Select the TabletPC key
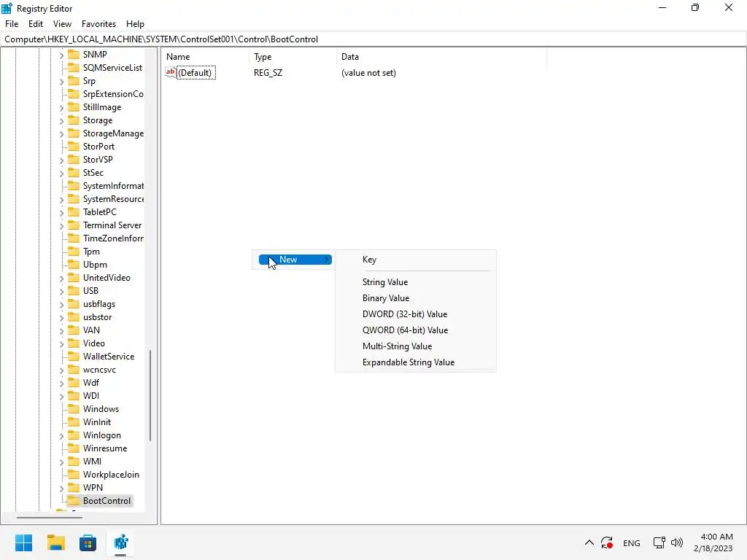The height and width of the screenshot is (560, 747). [x=99, y=212]
